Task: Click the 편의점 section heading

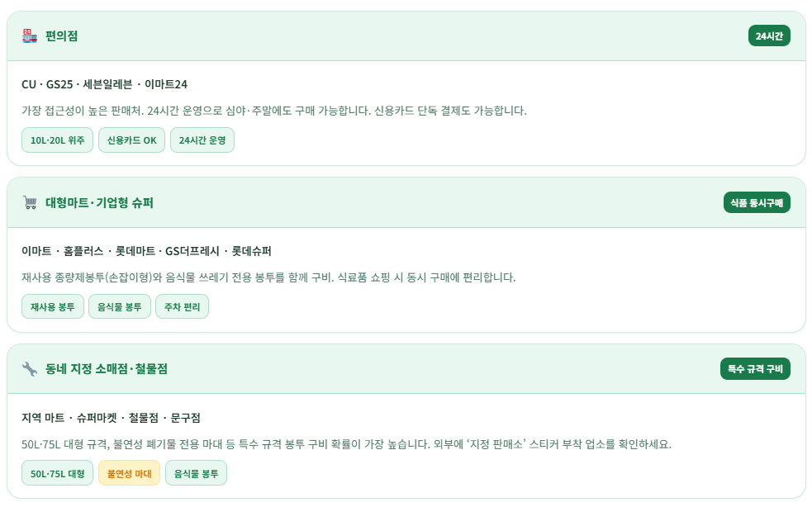Action: coord(62,36)
